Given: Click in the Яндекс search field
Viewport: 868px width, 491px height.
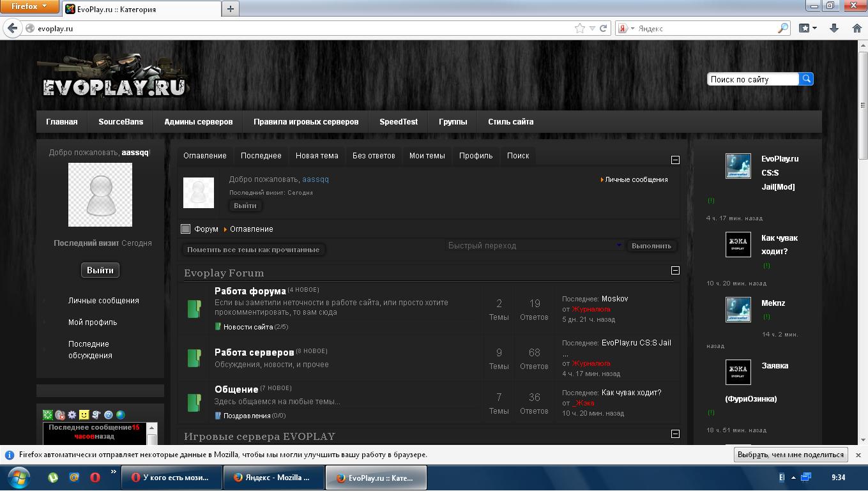Looking at the screenshot, I should coord(706,28).
